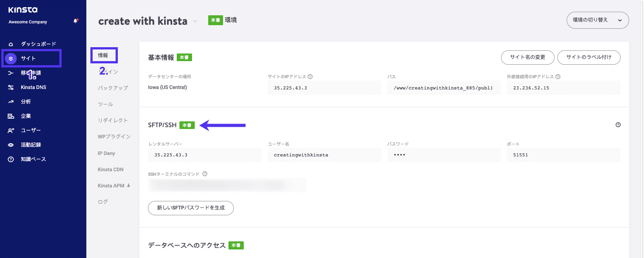Click the サイトのラベル付け button

(589, 58)
